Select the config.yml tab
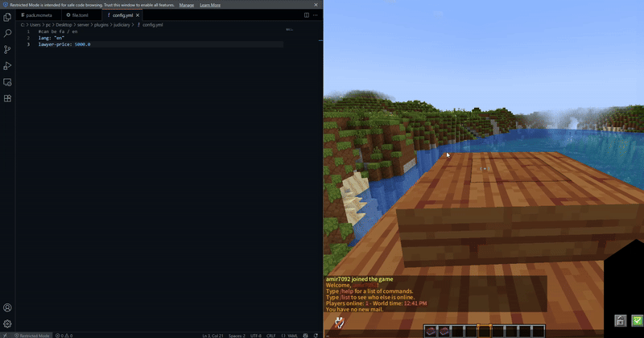Image resolution: width=644 pixels, height=338 pixels. point(122,15)
